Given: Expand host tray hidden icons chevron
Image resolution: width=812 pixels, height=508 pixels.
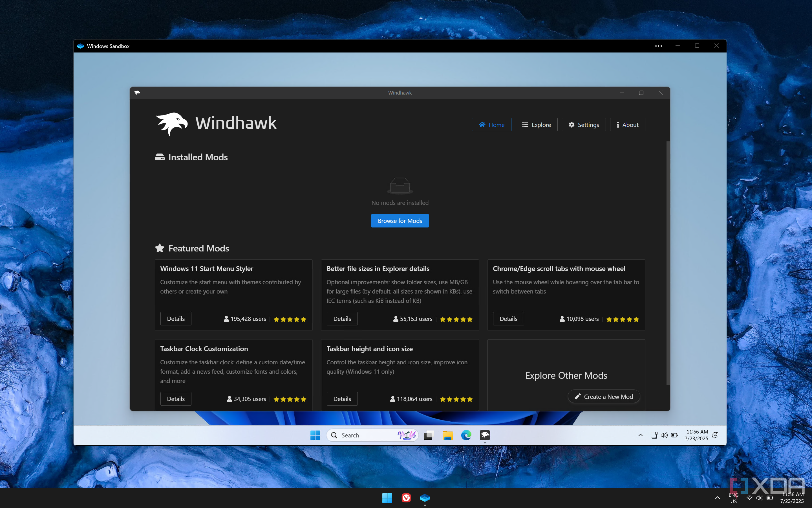Looking at the screenshot, I should (x=717, y=498).
